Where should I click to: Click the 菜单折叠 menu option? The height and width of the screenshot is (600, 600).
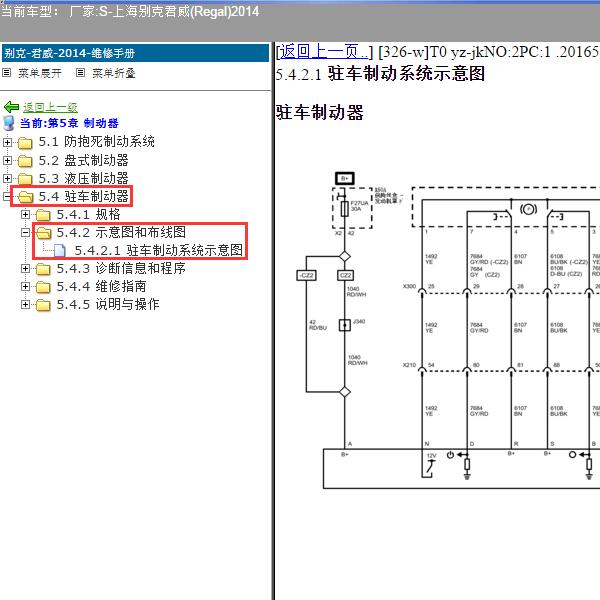pos(114,73)
